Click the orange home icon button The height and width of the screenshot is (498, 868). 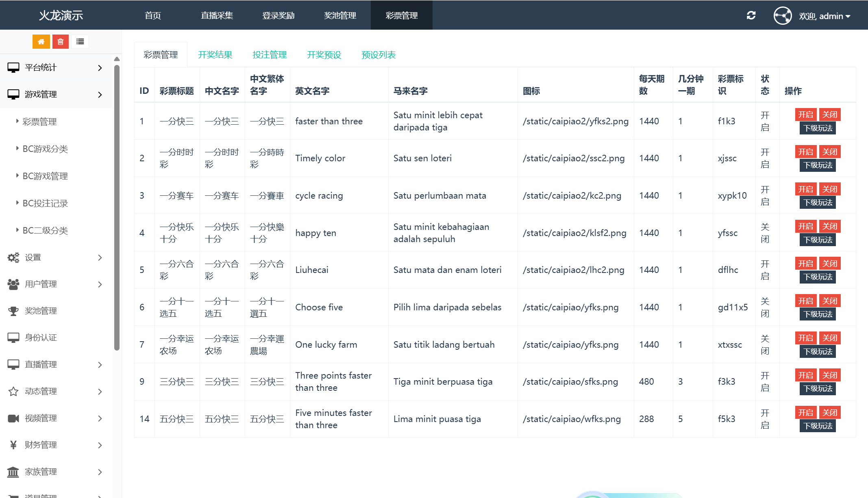41,41
